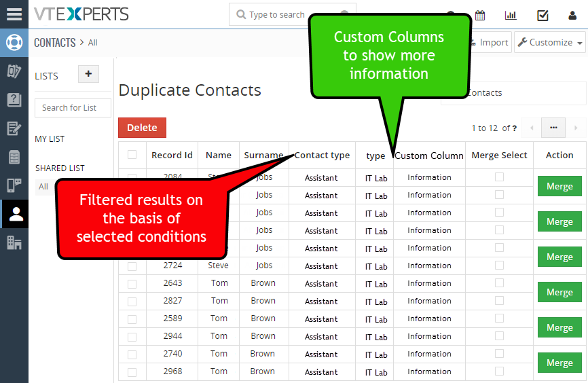Click the first Merge button
Image resolution: width=588 pixels, height=383 pixels.
pyautogui.click(x=559, y=186)
